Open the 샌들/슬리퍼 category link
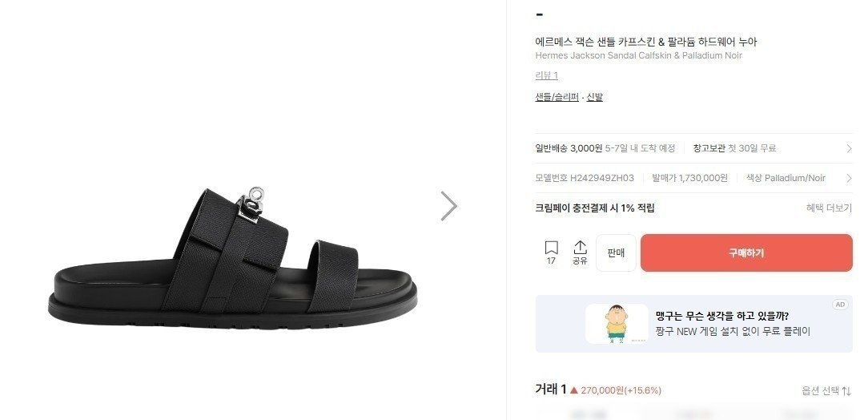 (x=557, y=97)
